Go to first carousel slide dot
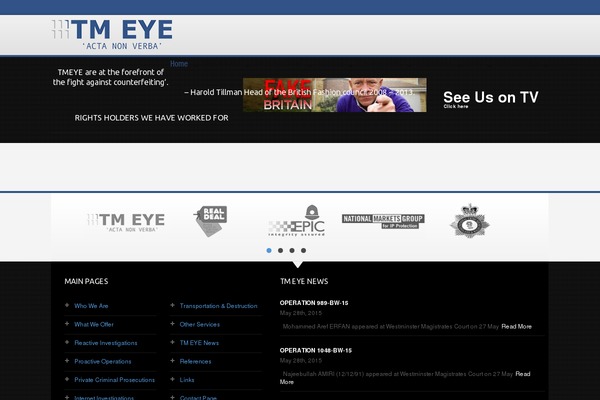This screenshot has width=600, height=400. tap(269, 250)
